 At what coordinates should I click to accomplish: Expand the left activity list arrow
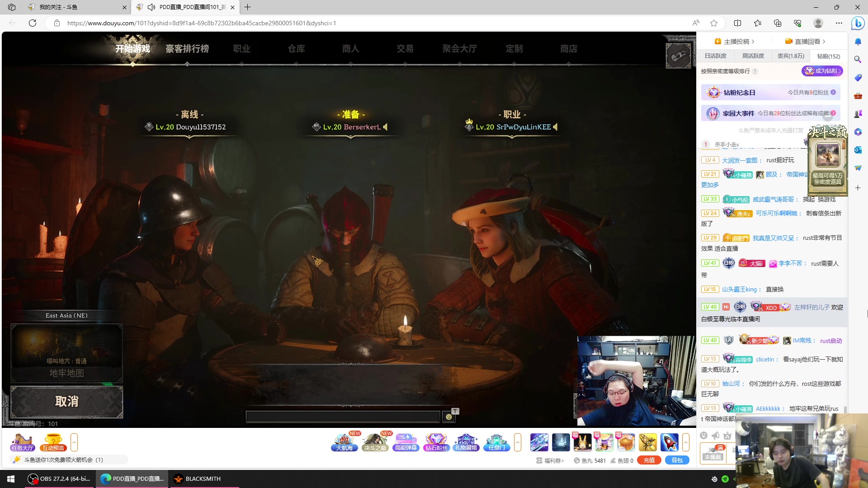(x=74, y=442)
